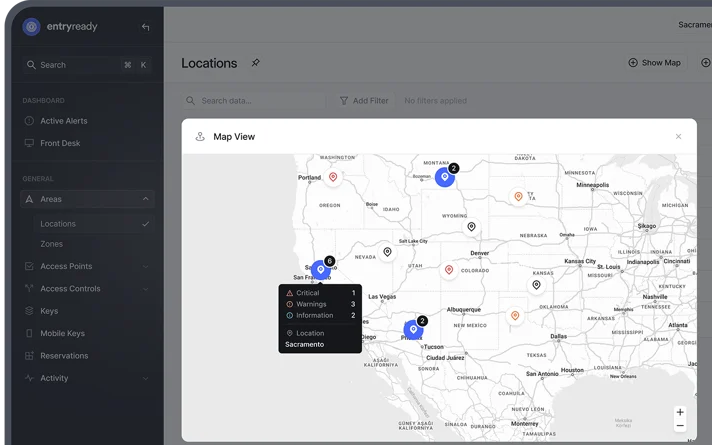Image resolution: width=712 pixels, height=445 pixels.
Task: Click the Montana cluster marker with 2
Action: click(x=445, y=177)
